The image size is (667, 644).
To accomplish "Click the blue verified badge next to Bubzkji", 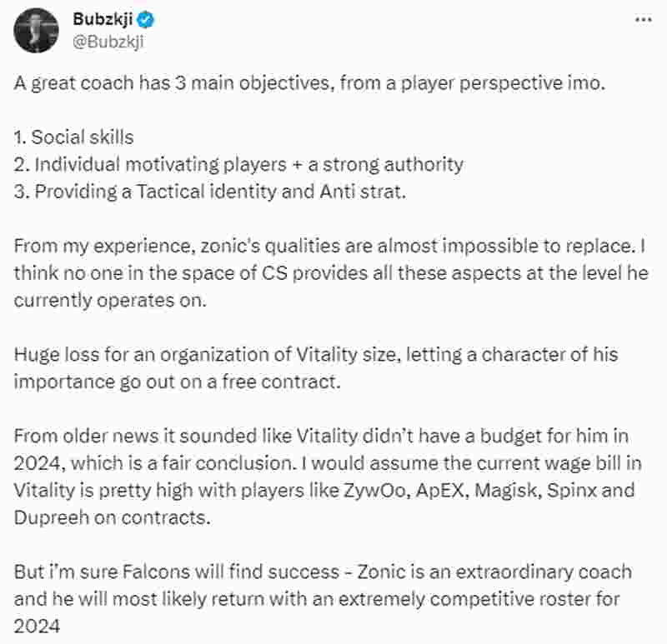I will pyautogui.click(x=146, y=19).
